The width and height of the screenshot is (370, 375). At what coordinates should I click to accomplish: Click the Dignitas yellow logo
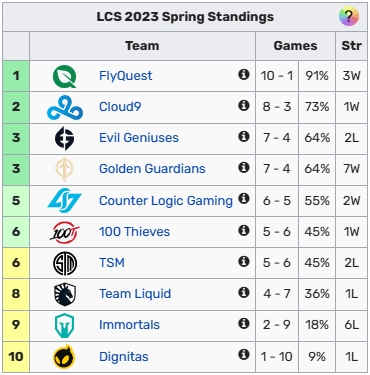tap(64, 356)
